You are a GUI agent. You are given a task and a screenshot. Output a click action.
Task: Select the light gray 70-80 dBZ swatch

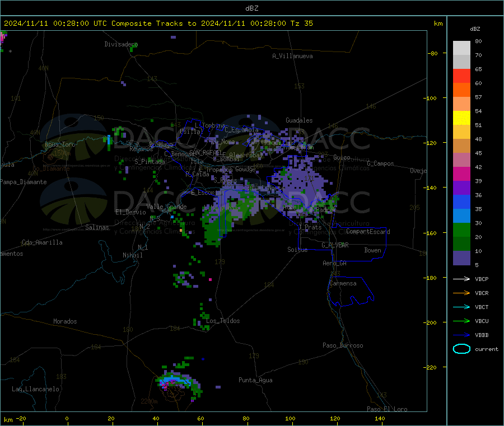[x=461, y=48]
